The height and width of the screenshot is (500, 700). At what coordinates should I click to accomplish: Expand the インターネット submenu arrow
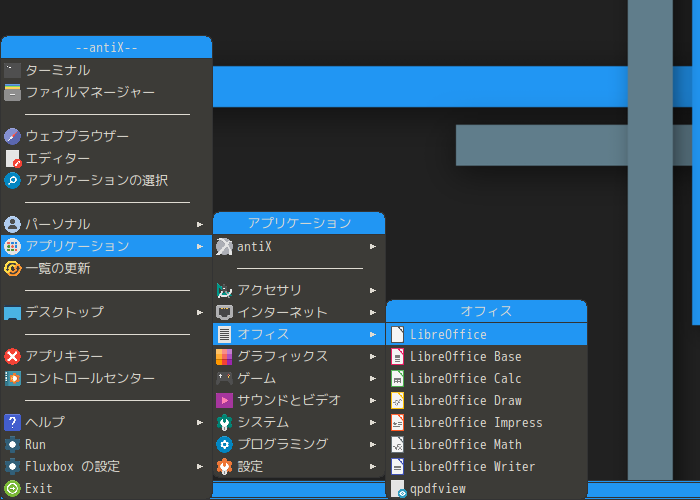(x=373, y=312)
